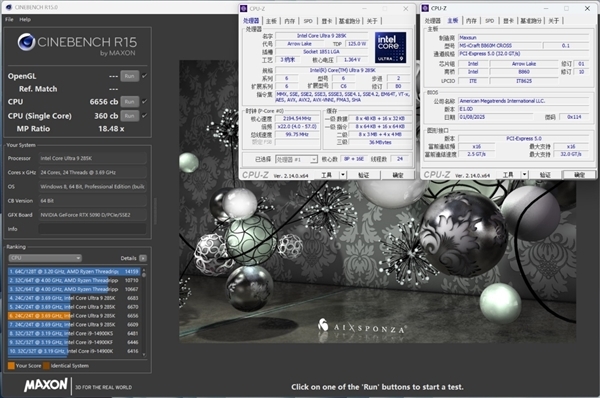The image size is (600, 398).
Task: Select highlighted ranking row 6 with score 6656
Action: pyautogui.click(x=74, y=316)
